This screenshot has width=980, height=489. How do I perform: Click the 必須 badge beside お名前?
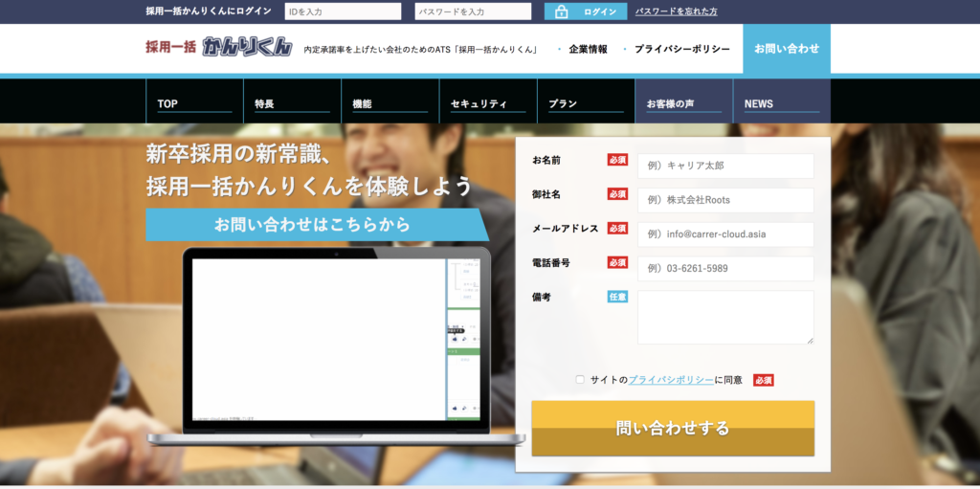click(x=617, y=160)
